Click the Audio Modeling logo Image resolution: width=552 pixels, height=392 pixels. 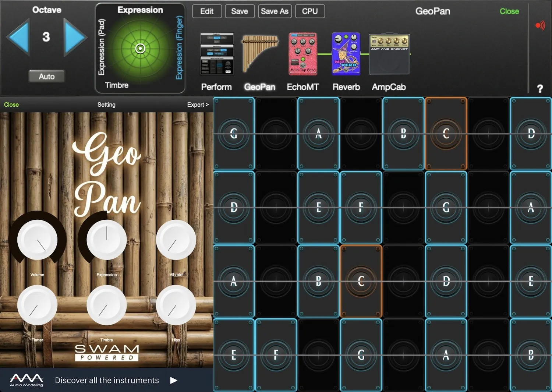coord(26,380)
